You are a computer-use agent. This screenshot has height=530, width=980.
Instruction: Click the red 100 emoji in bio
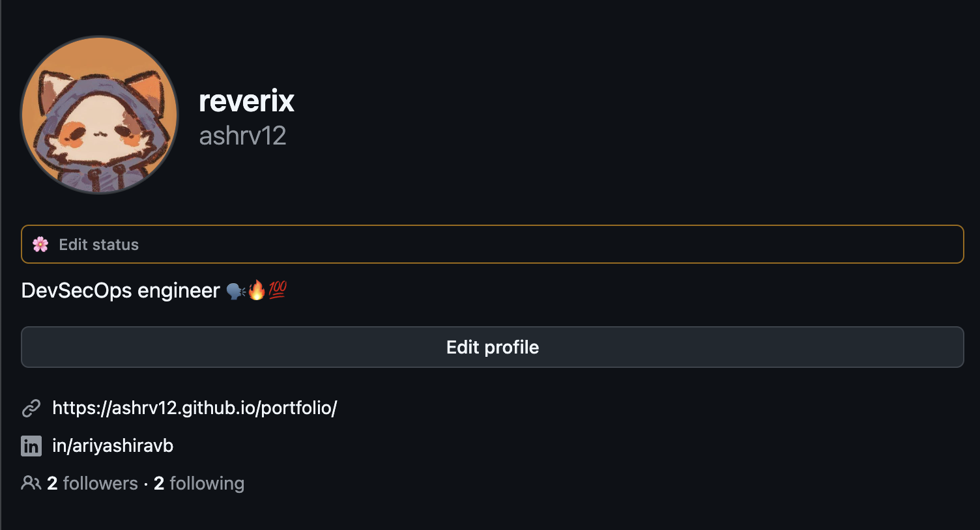click(x=278, y=290)
